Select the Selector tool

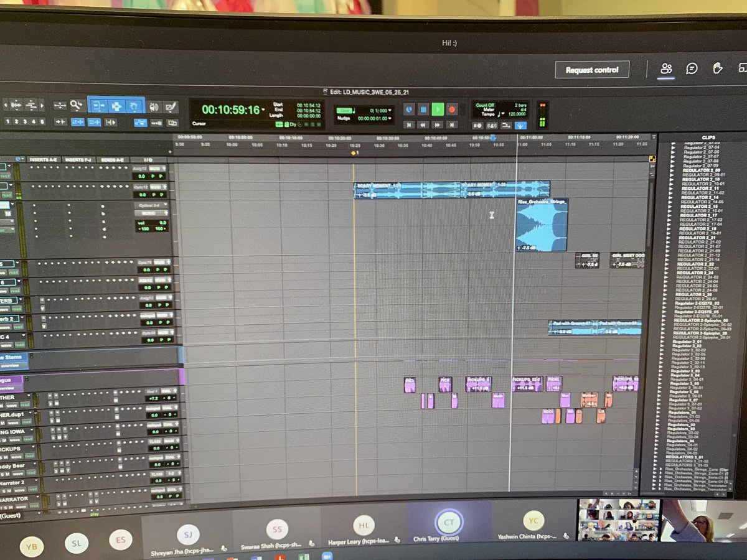(116, 106)
